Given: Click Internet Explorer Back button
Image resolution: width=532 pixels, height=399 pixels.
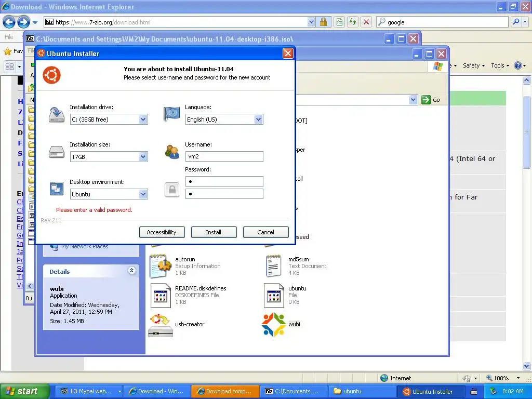Looking at the screenshot, I should tap(9, 22).
